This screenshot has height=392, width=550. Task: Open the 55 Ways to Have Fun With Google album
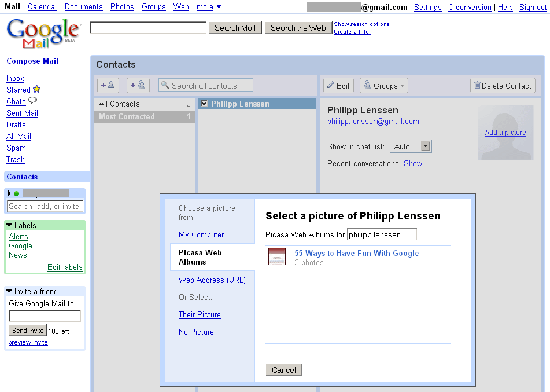357,253
